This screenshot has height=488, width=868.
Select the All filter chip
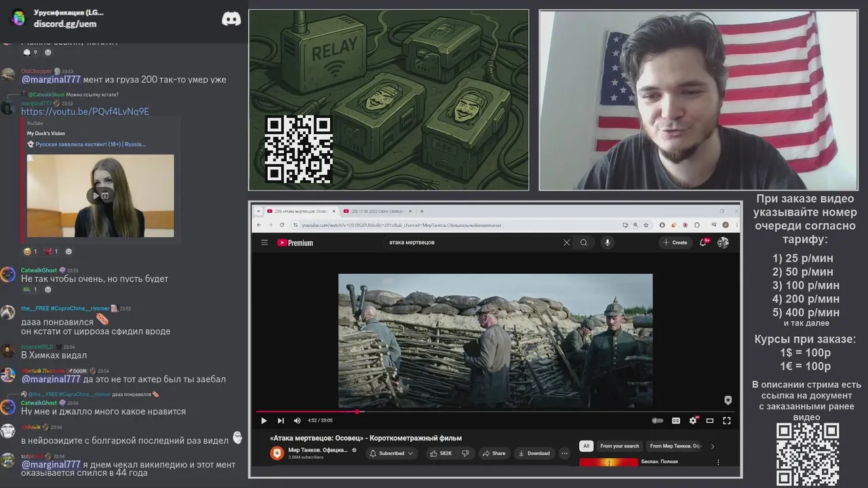[x=586, y=446]
